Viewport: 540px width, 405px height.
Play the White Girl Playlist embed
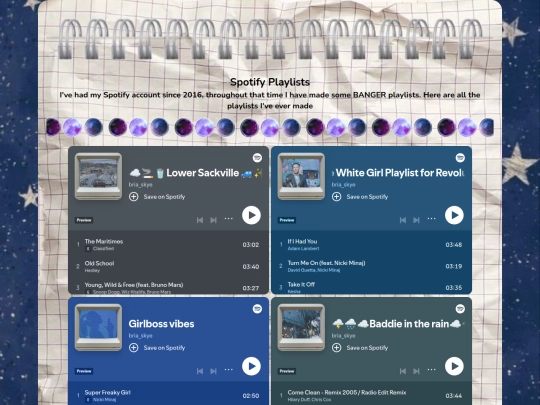(454, 215)
